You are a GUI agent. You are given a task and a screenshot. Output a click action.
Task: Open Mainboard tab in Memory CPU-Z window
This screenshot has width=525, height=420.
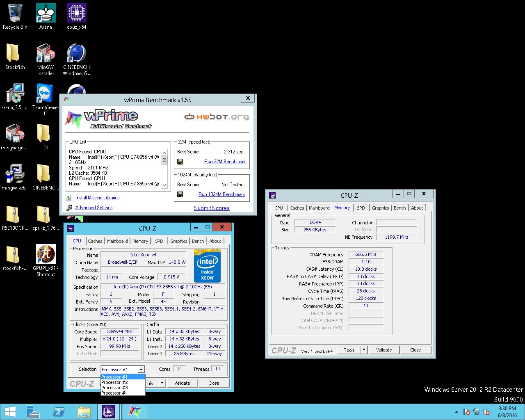click(319, 208)
